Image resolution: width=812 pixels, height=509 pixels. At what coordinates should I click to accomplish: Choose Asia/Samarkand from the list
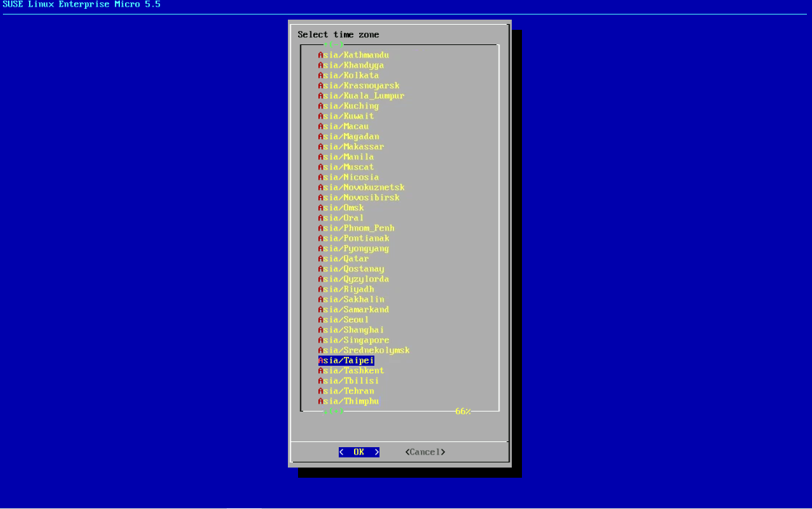pyautogui.click(x=353, y=310)
